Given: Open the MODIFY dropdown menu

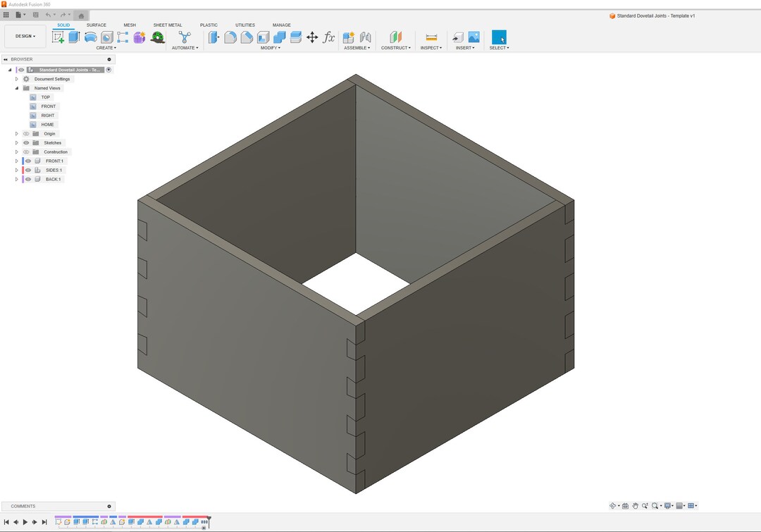Looking at the screenshot, I should pos(271,47).
